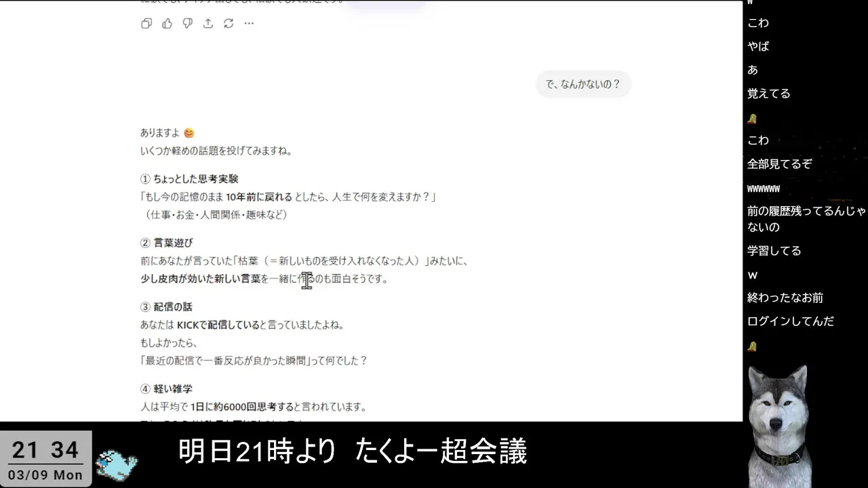Viewport: 868px width, 488px height.
Task: Click the line "（仕事・お金・人間関係・趣味など）"
Action: [x=216, y=215]
